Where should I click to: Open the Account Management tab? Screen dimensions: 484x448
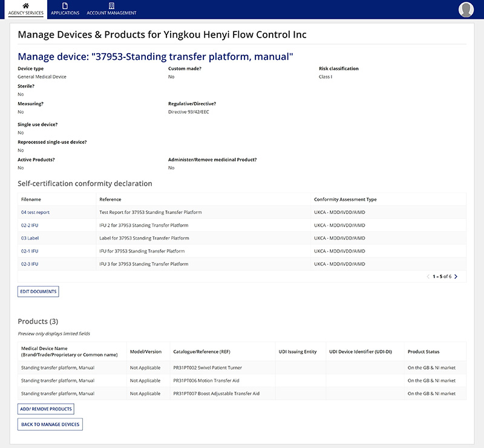(111, 13)
